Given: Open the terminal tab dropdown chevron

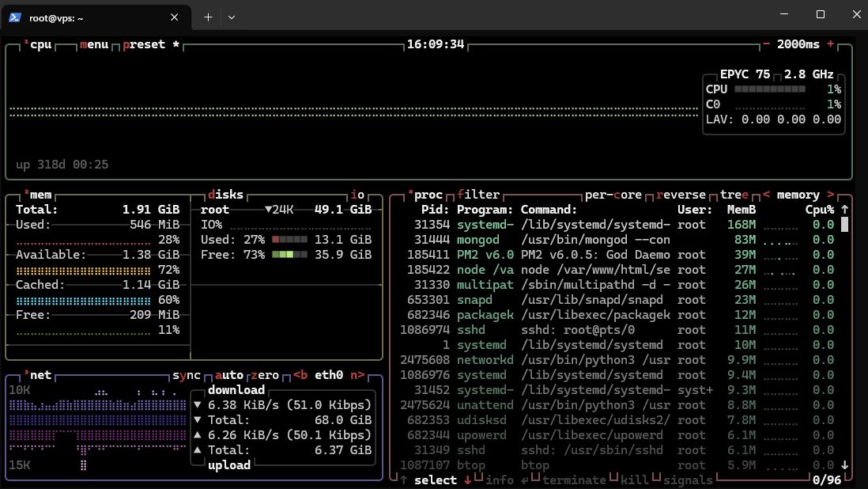Looking at the screenshot, I should click(232, 17).
